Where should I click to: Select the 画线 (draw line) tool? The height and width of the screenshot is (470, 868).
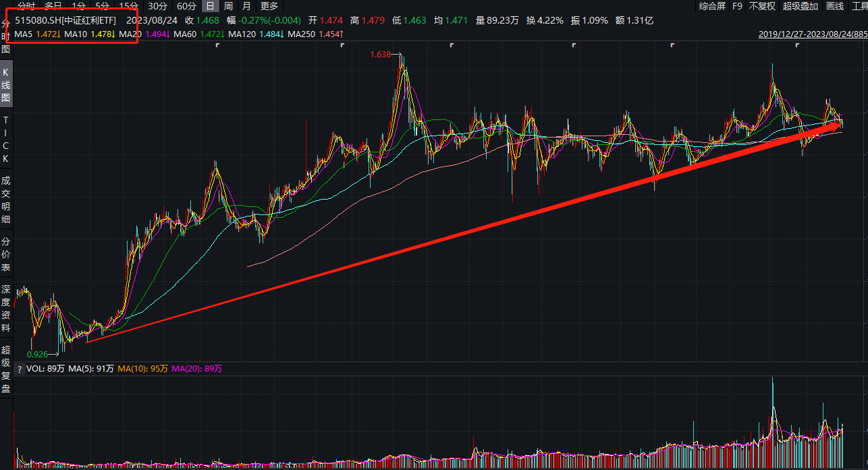[x=835, y=6]
